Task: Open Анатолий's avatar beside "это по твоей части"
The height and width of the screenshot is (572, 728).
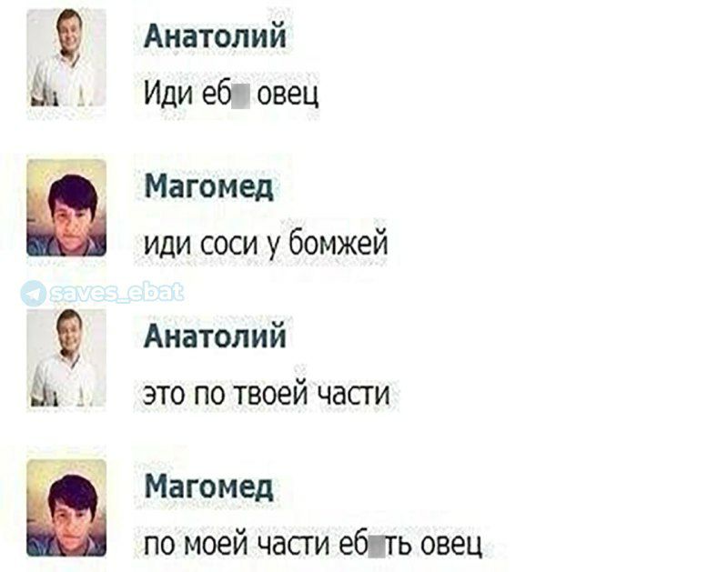Action: pos(66,357)
